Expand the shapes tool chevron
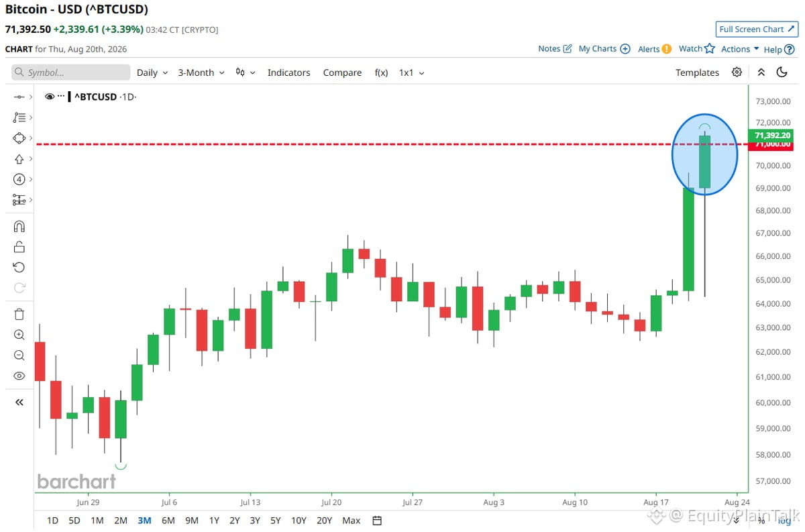805x532 pixels. [31, 138]
